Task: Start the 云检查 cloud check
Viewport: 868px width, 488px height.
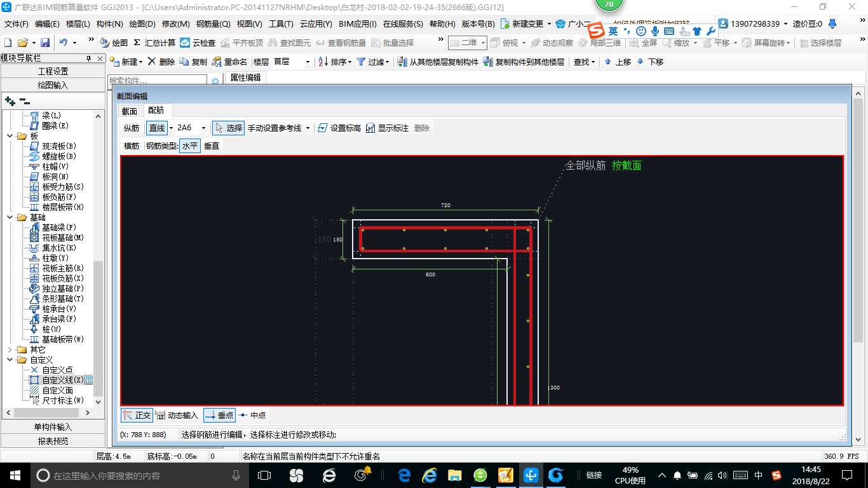Action: click(198, 43)
